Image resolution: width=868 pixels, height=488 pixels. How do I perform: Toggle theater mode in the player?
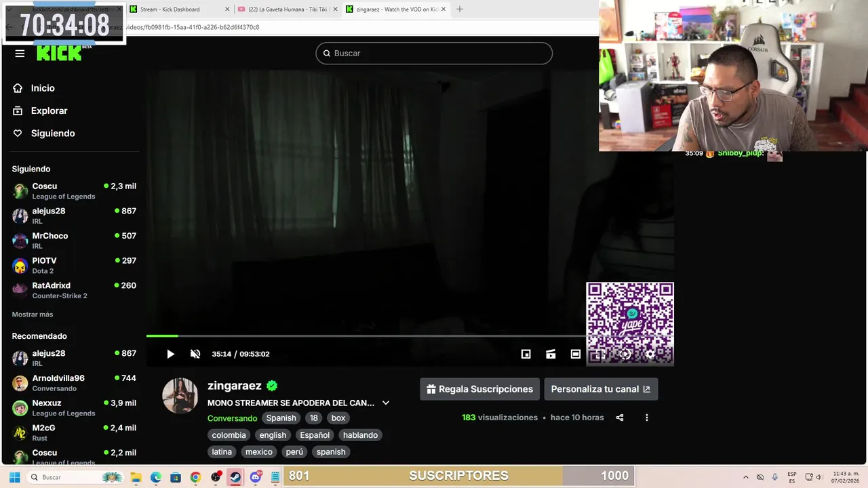576,354
